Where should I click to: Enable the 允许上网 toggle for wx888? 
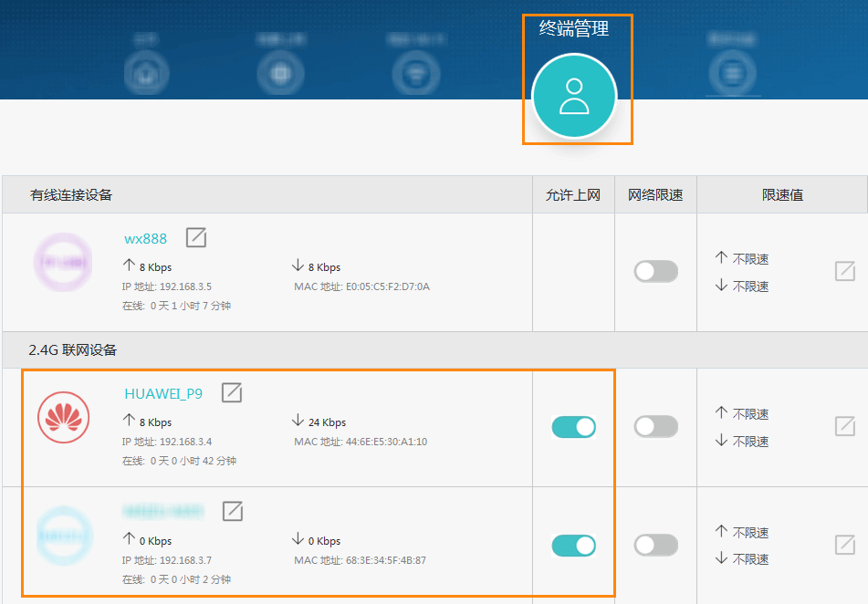[x=573, y=271]
